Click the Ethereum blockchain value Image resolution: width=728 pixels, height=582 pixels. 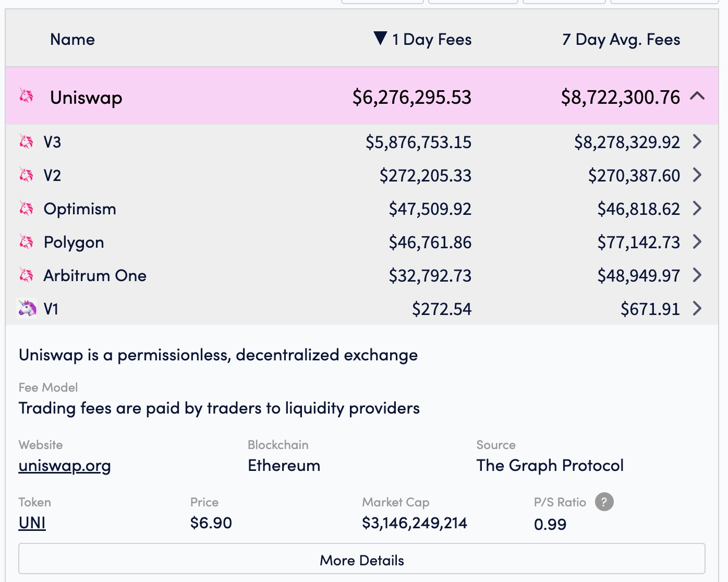[x=284, y=465]
